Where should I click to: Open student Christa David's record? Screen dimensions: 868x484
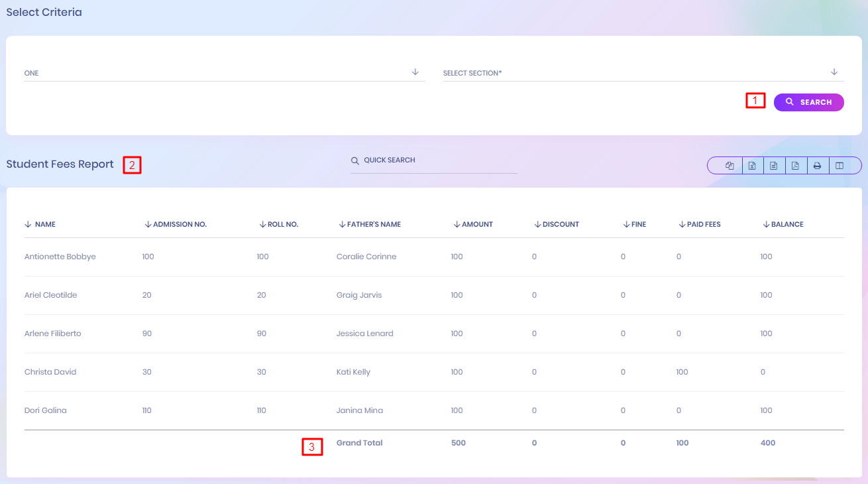click(50, 372)
